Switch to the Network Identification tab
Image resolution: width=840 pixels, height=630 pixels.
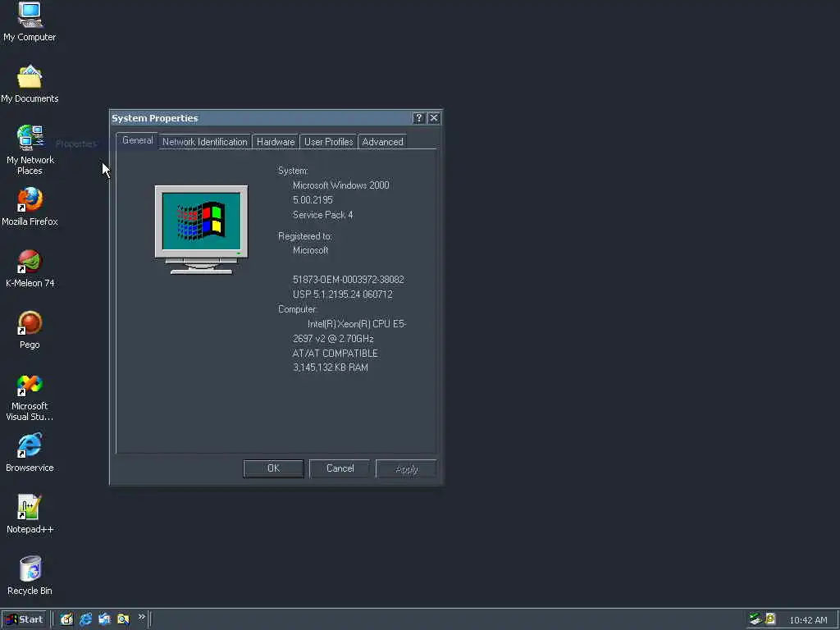[x=204, y=142]
